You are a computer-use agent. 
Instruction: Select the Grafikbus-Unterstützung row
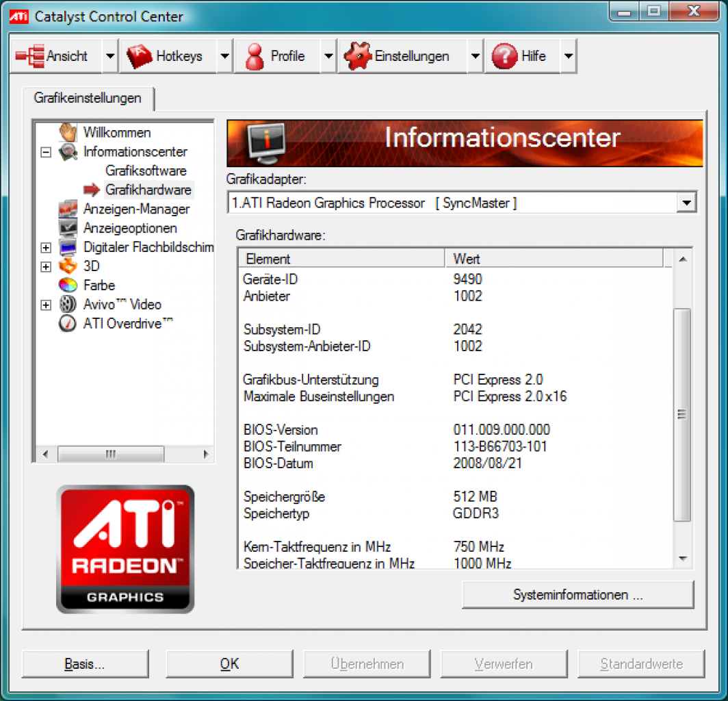click(x=455, y=379)
